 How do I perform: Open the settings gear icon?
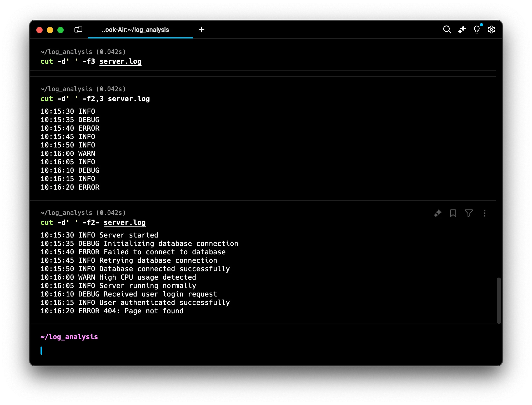click(491, 29)
